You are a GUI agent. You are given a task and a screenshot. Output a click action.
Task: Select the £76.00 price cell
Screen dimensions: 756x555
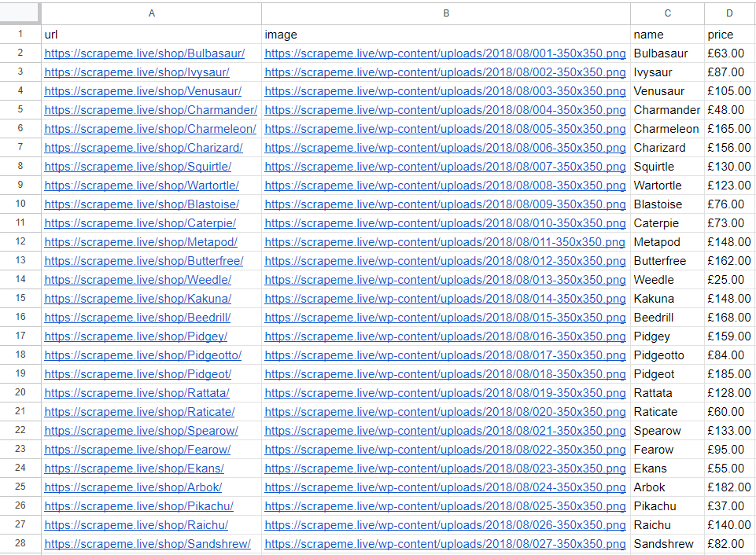(729, 204)
